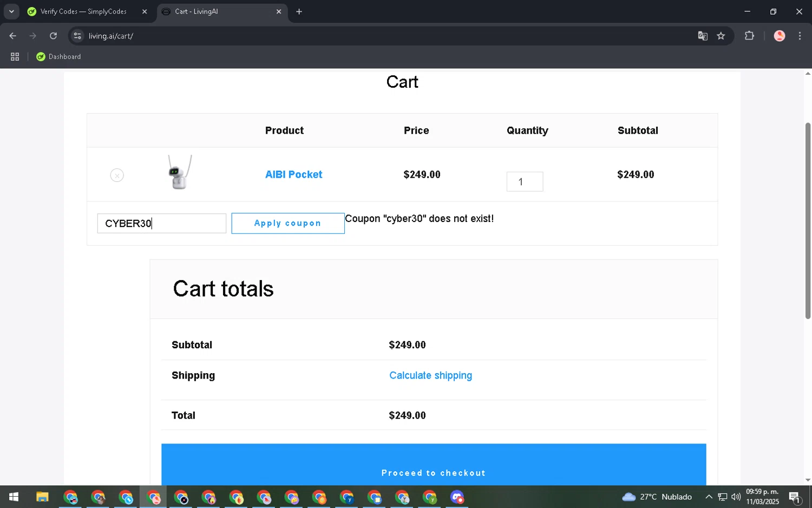
Task: Click the $249.00 Total value
Action: click(x=407, y=415)
